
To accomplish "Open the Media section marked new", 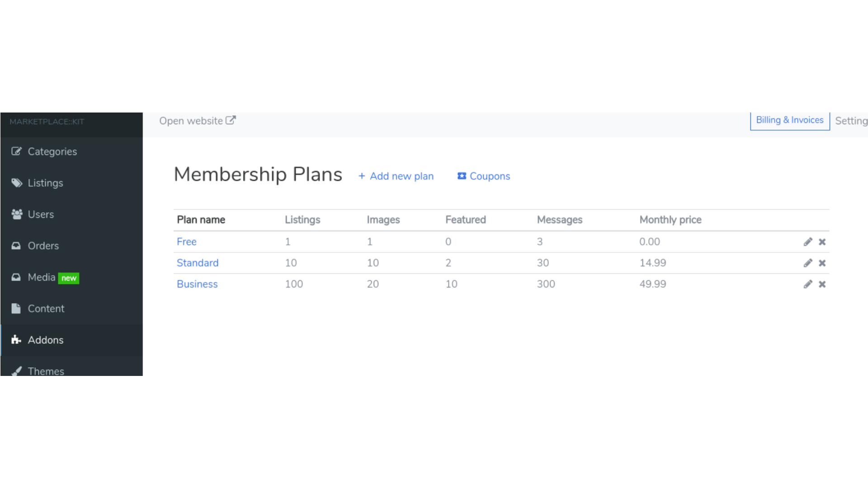I will 42,277.
